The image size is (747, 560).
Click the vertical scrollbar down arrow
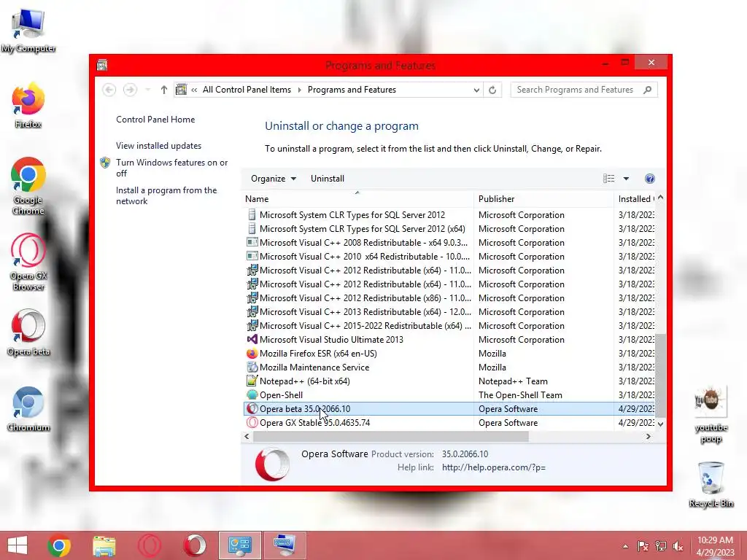point(660,424)
